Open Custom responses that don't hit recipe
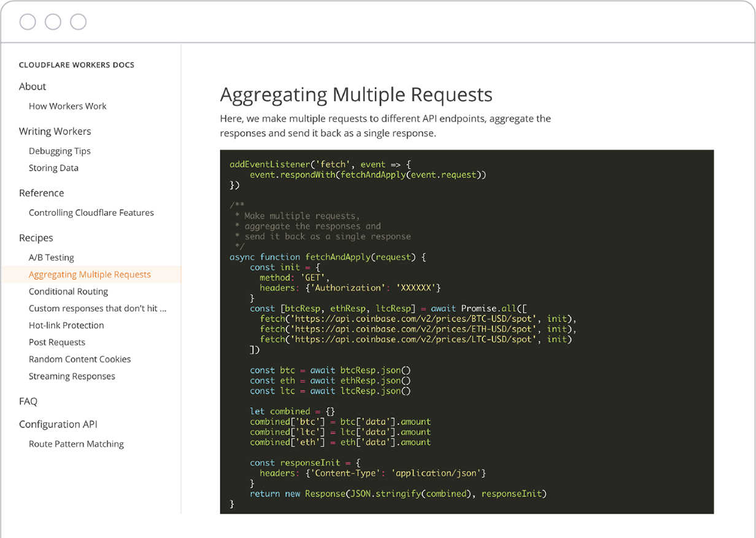This screenshot has width=756, height=538. [x=98, y=309]
